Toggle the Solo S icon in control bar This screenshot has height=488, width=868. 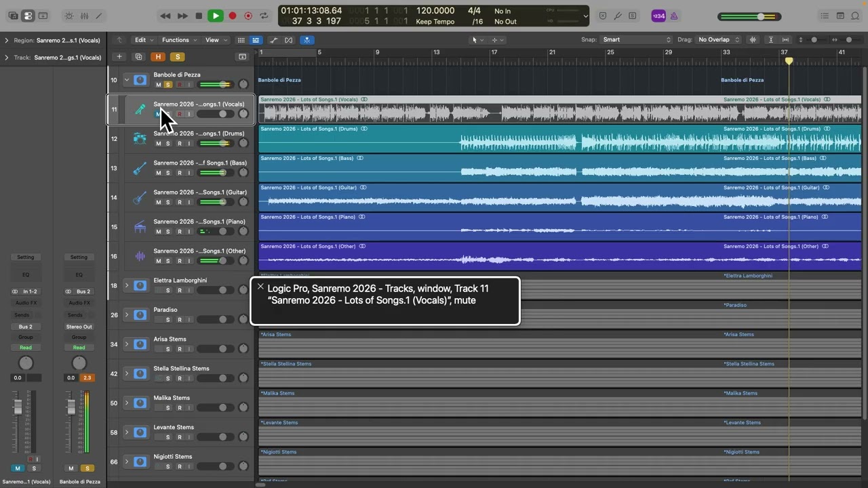[633, 16]
